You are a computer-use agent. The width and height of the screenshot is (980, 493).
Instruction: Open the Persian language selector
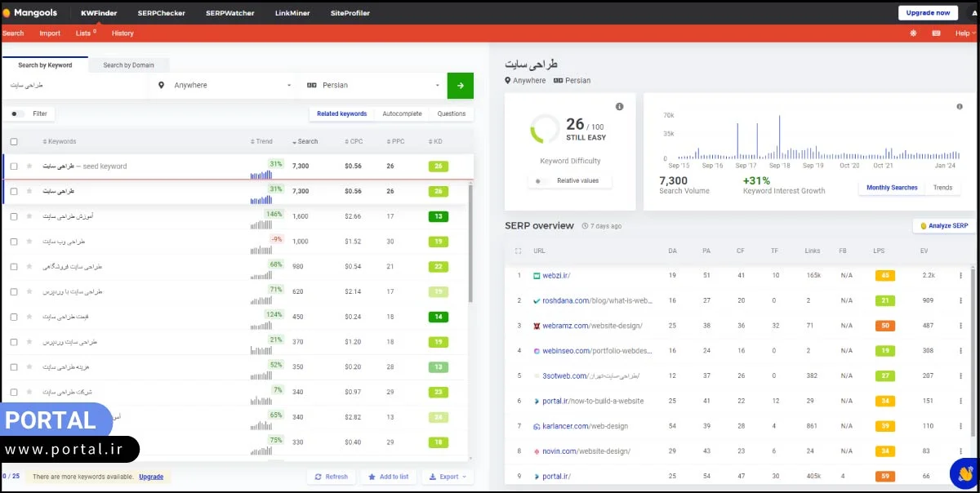(372, 85)
